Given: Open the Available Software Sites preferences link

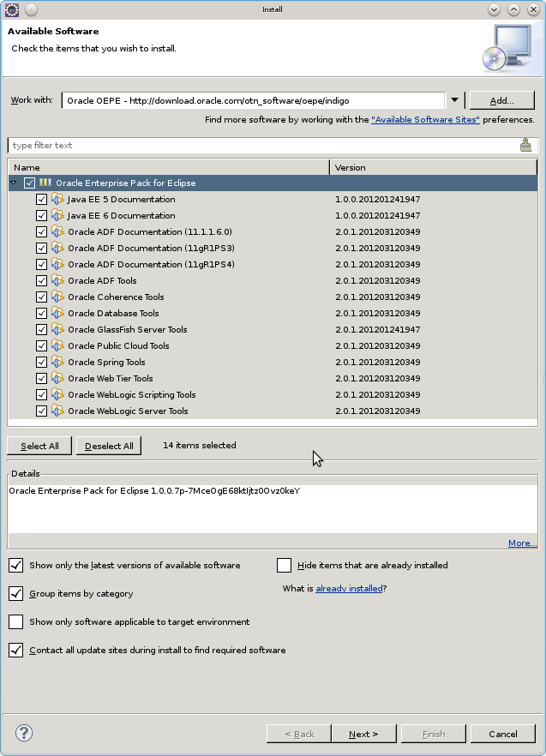Looking at the screenshot, I should (x=425, y=120).
